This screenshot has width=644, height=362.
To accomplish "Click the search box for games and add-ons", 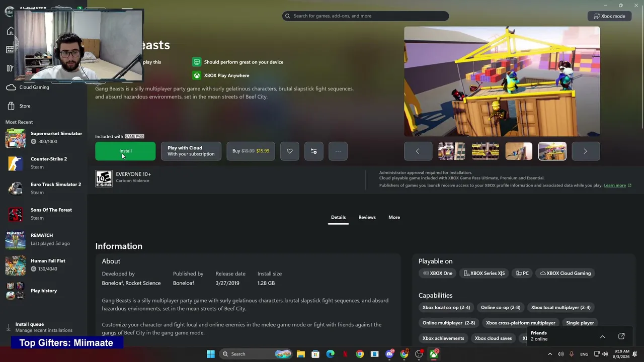I will pyautogui.click(x=365, y=16).
